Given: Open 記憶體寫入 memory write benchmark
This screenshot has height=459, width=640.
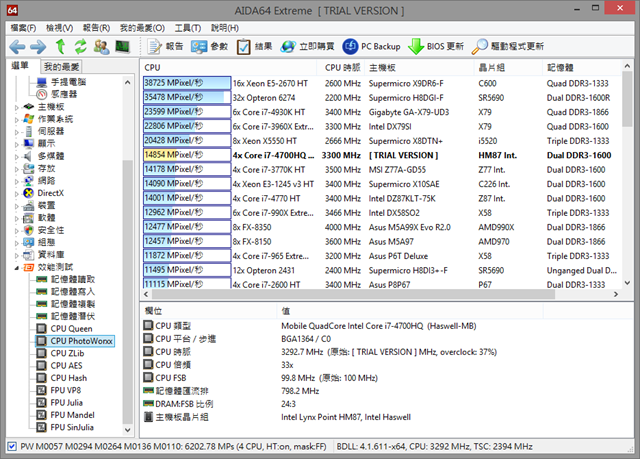Looking at the screenshot, I should click(73, 292).
